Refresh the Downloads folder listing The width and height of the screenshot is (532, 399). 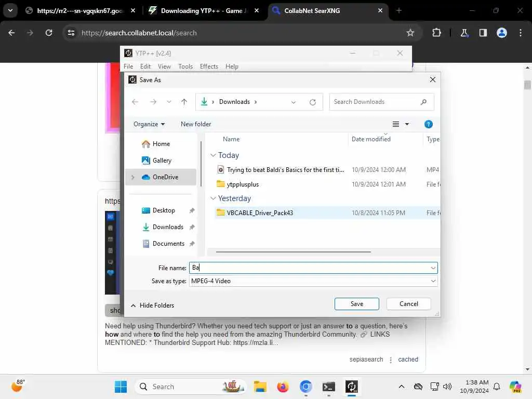[312, 102]
